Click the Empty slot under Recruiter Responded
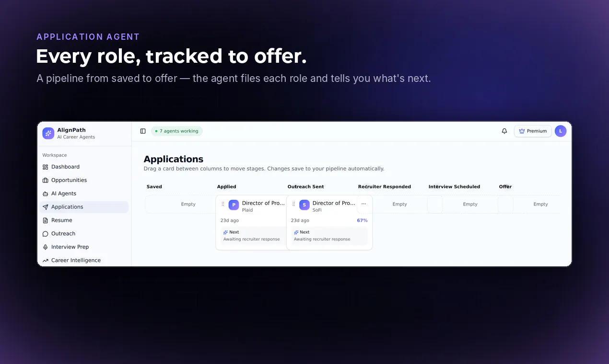This screenshot has height=364, width=609. pyautogui.click(x=399, y=204)
